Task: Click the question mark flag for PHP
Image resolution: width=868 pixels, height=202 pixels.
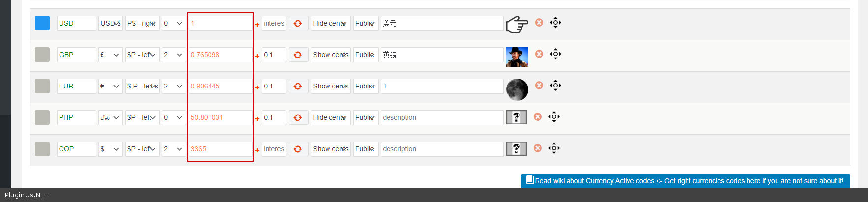Action: (x=516, y=117)
